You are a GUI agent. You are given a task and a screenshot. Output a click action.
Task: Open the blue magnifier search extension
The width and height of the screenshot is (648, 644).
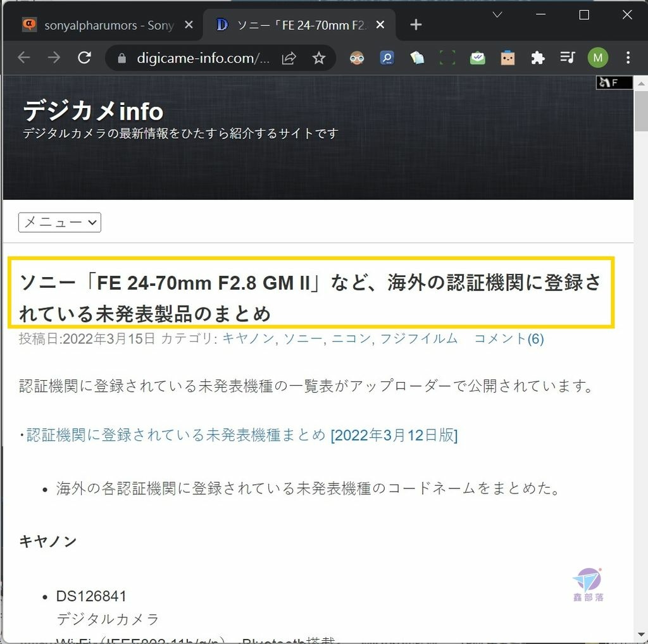coord(387,58)
